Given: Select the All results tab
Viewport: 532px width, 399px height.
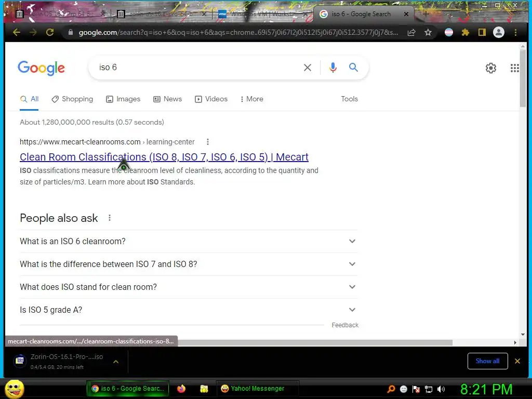Looking at the screenshot, I should 29,99.
